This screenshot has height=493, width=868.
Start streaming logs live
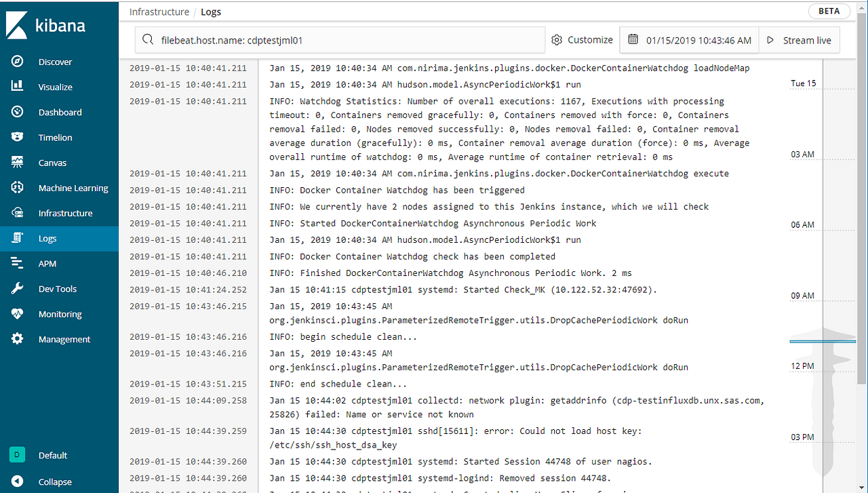799,40
